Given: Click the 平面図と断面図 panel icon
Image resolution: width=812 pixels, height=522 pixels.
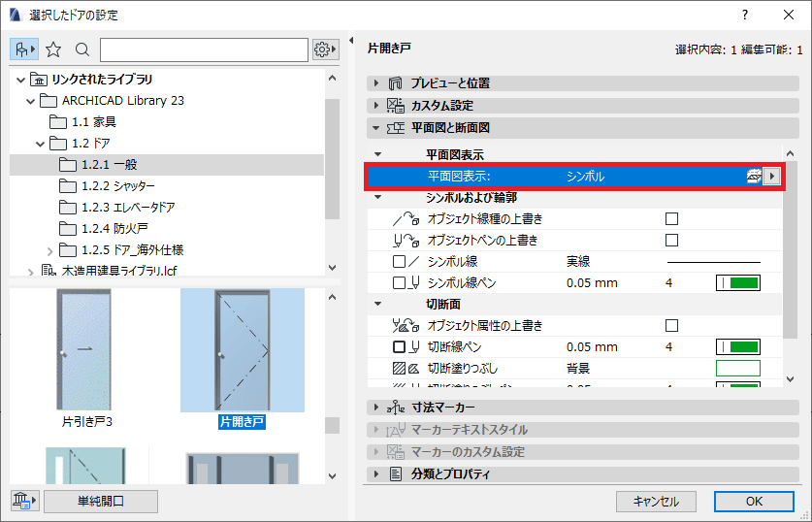Looking at the screenshot, I should (396, 128).
